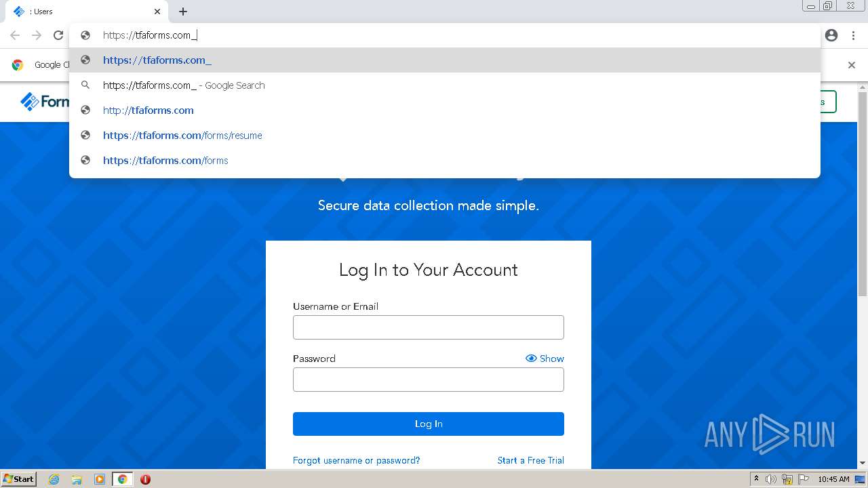The image size is (868, 488).
Task: Click the Google Chrome icon in the info bar
Action: coord(18,65)
